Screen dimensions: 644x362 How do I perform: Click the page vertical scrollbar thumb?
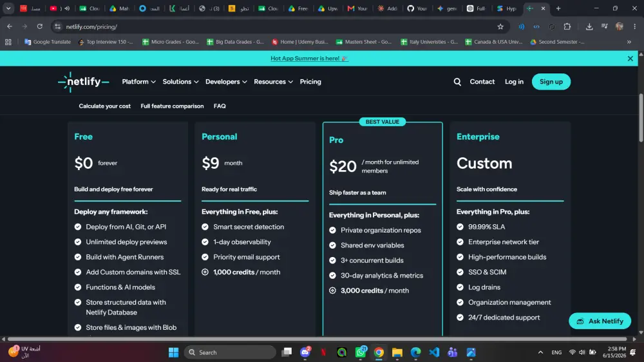tap(641, 119)
